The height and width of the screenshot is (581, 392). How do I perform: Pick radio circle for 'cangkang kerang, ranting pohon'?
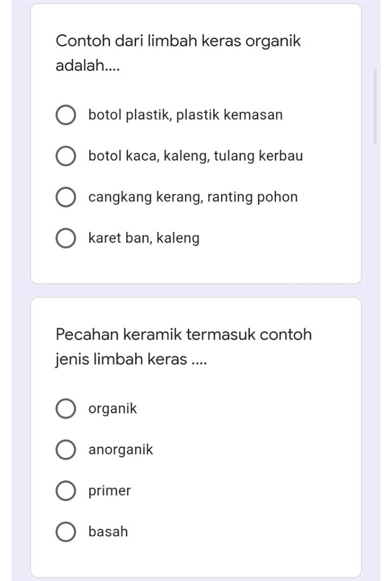66,197
